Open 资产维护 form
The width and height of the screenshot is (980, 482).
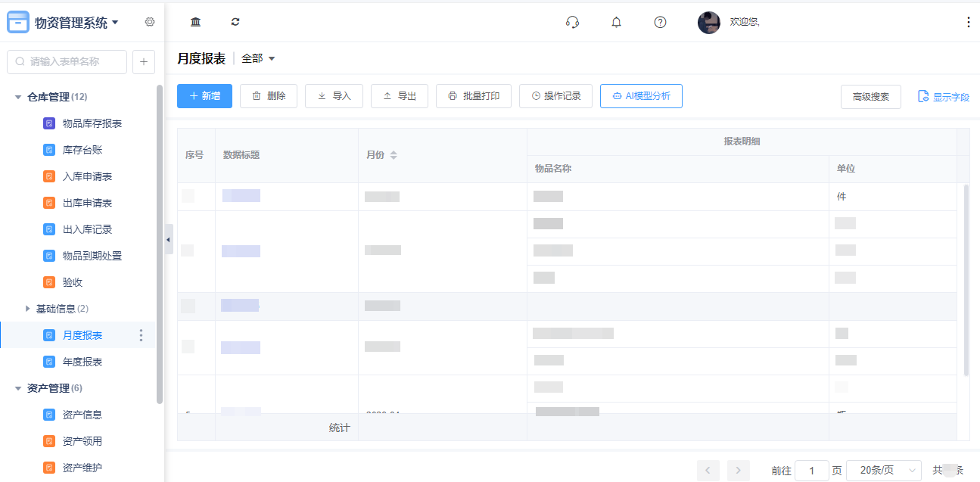[x=82, y=468]
